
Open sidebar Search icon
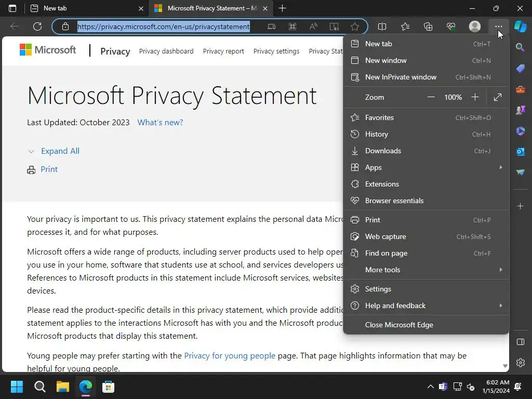point(520,47)
